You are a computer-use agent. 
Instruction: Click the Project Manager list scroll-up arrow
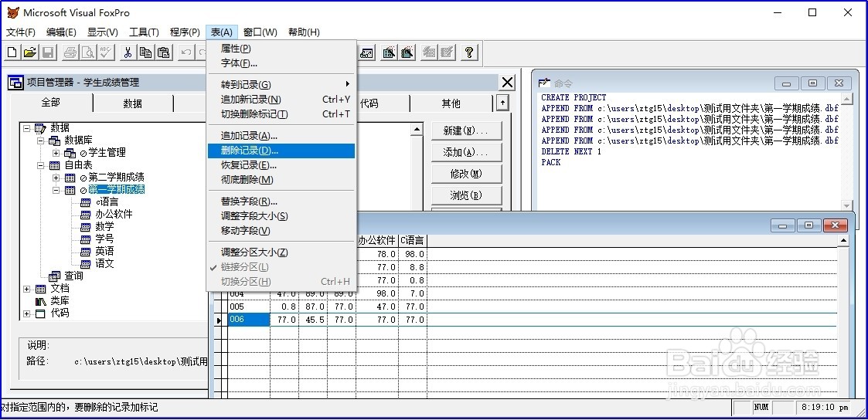417,129
